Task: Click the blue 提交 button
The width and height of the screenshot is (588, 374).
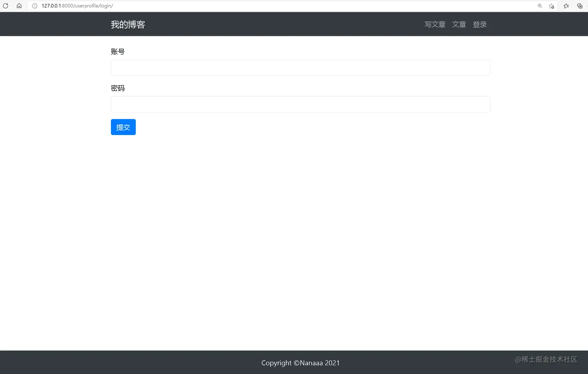Action: (123, 127)
